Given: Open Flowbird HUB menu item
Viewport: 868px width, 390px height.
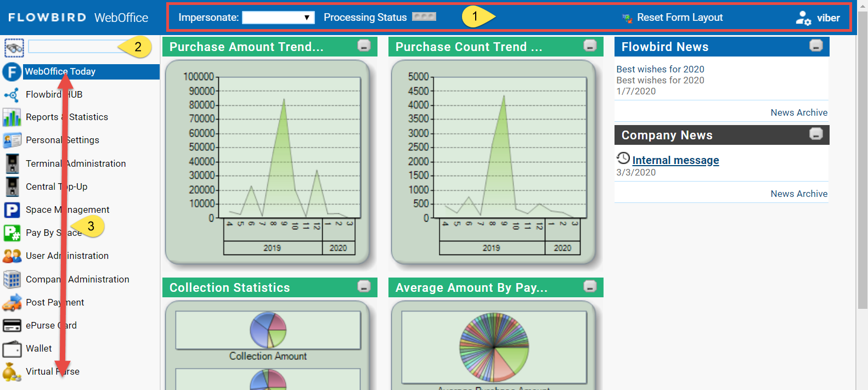Looking at the screenshot, I should pos(54,95).
